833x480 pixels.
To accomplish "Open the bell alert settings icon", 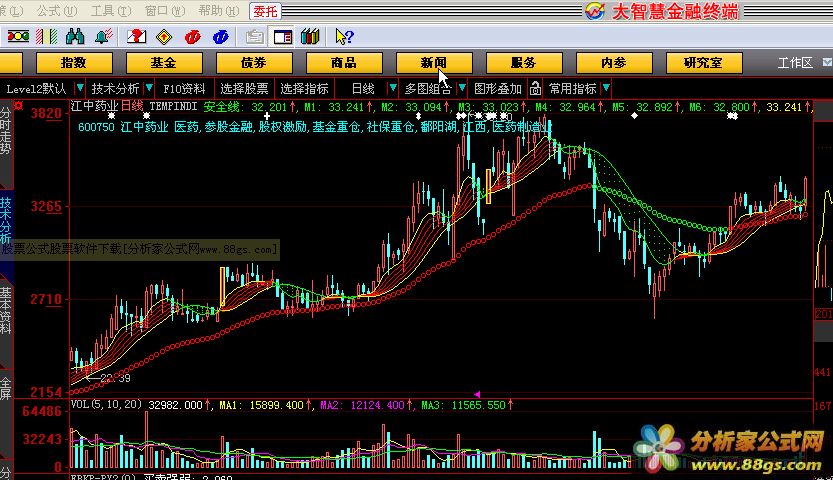I will (104, 37).
